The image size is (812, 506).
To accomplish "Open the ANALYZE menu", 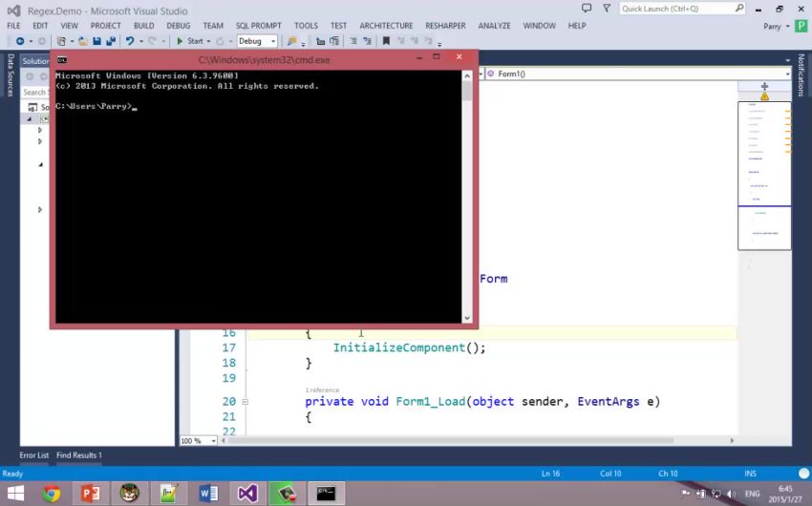I will [x=494, y=26].
